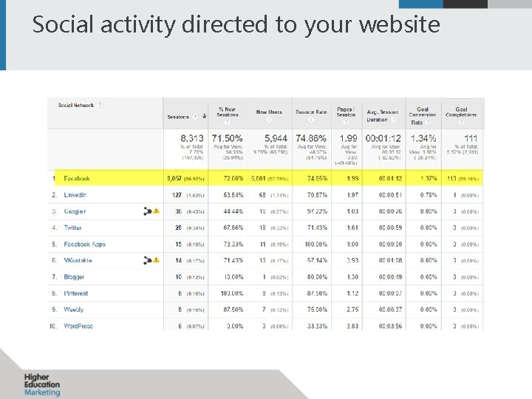Click the data hub icon in Google+ row
Screen dimensions: 532x399
(147, 211)
